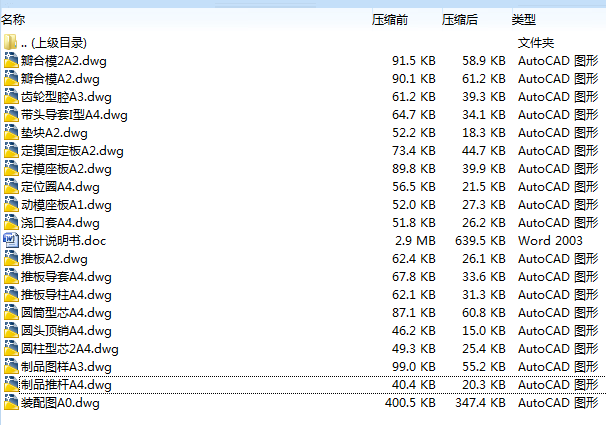This screenshot has width=606, height=425.
Task: Click the icon beside 推板导柱A4.dwg
Action: 11,295
